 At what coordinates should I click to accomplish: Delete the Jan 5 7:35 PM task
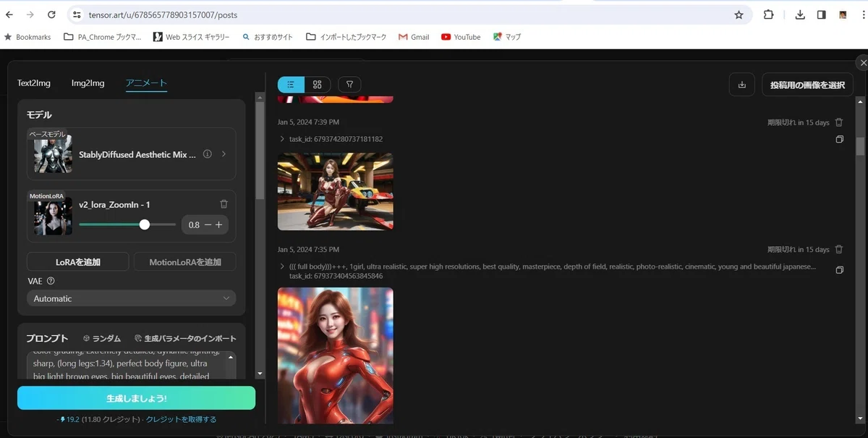click(839, 249)
